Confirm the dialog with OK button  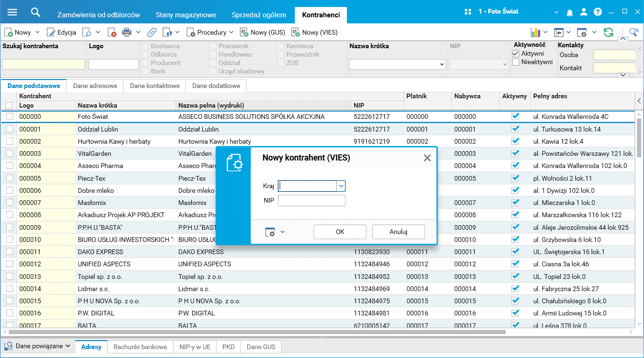(x=340, y=232)
